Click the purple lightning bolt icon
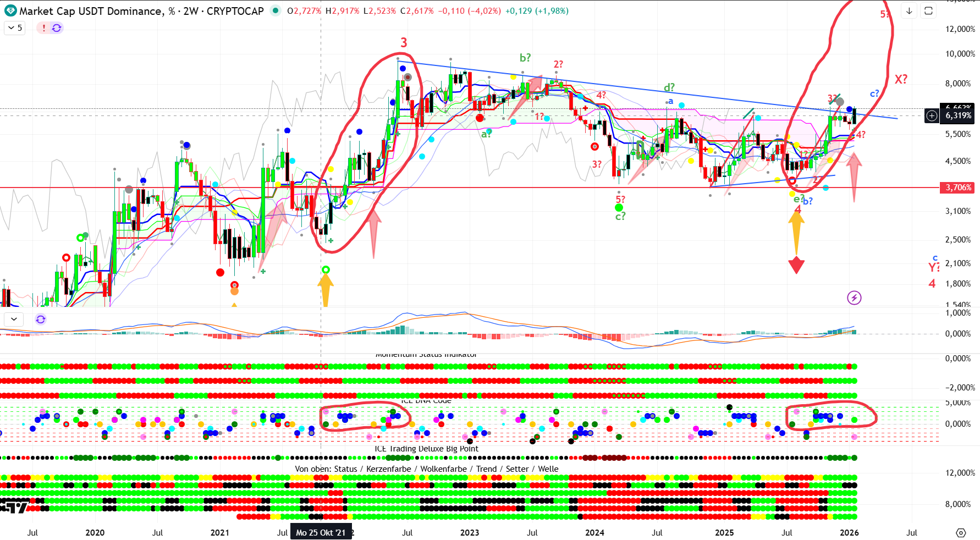 tap(854, 298)
